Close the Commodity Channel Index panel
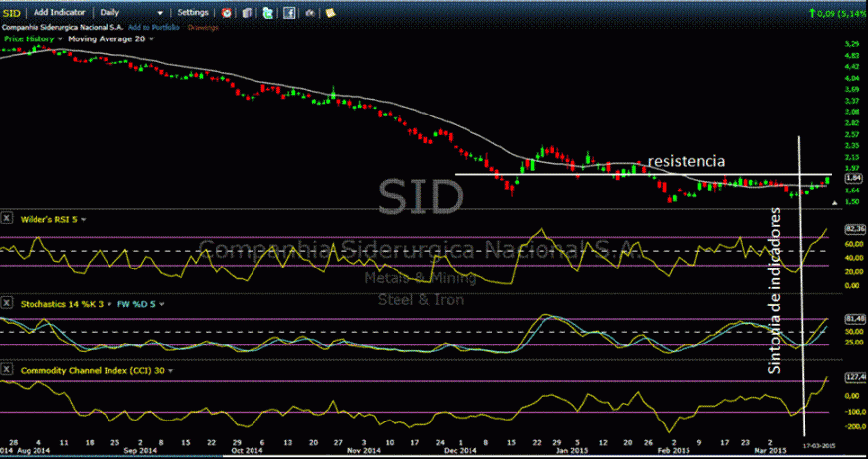This screenshot has height=459, width=868. pyautogui.click(x=6, y=370)
